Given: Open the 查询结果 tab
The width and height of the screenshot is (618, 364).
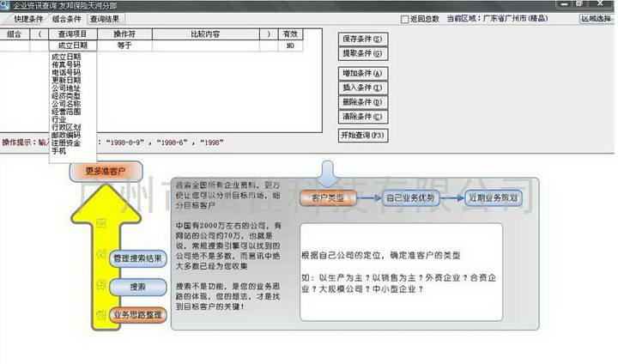Looking at the screenshot, I should [105, 19].
